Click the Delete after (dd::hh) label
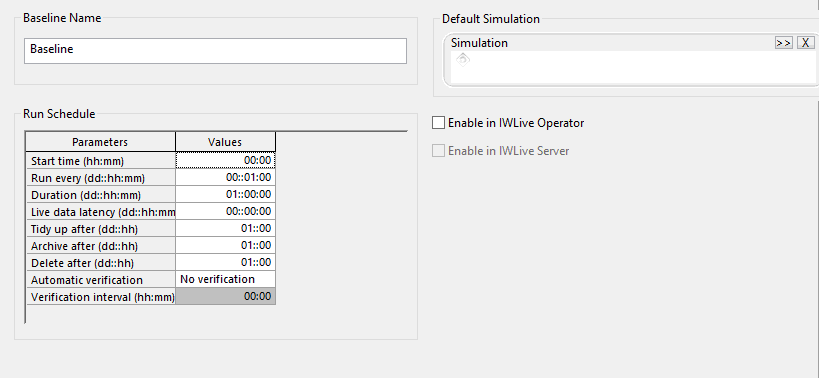The height and width of the screenshot is (378, 819). point(83,263)
